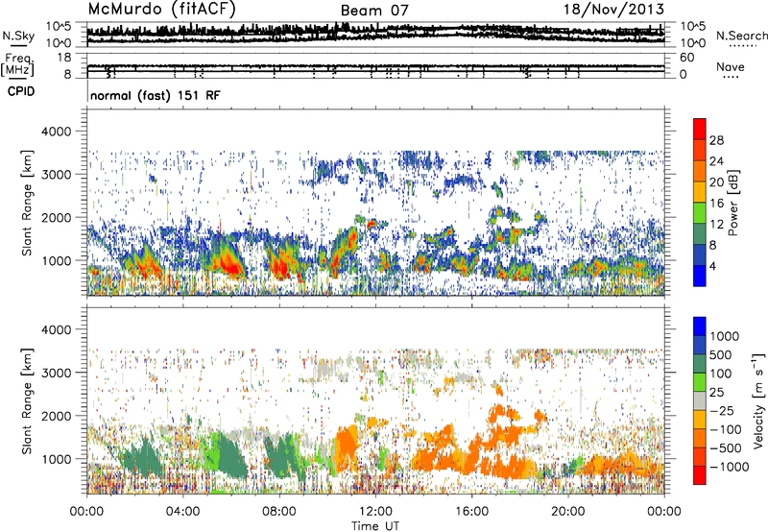This screenshot has width=768, height=532.
Task: Click the '04:00' time tick label
Action: [x=183, y=512]
